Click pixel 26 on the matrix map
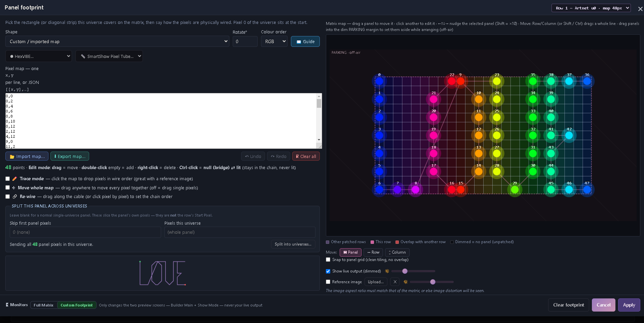The height and width of the screenshot is (323, 644). click(497, 135)
